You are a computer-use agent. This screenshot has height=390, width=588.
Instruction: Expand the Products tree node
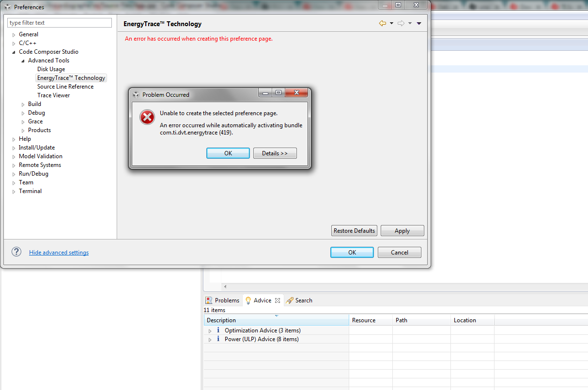click(23, 131)
